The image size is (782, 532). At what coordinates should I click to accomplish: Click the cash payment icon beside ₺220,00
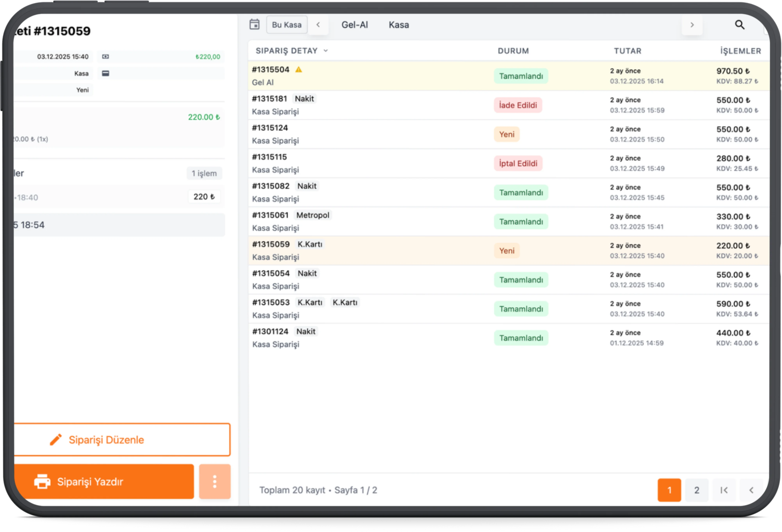[105, 57]
